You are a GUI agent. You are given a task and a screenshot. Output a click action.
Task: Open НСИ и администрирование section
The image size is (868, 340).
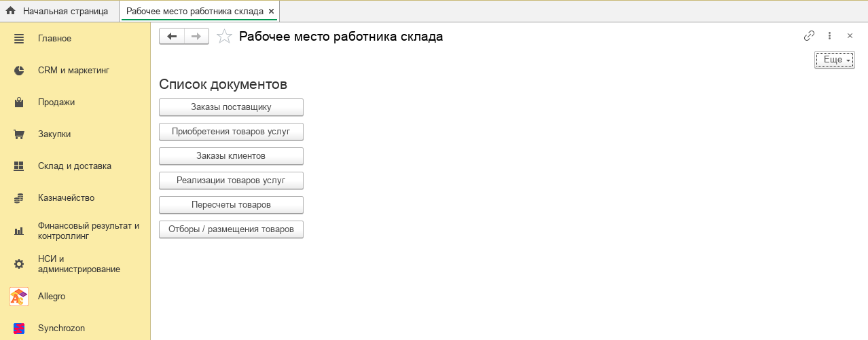point(79,264)
